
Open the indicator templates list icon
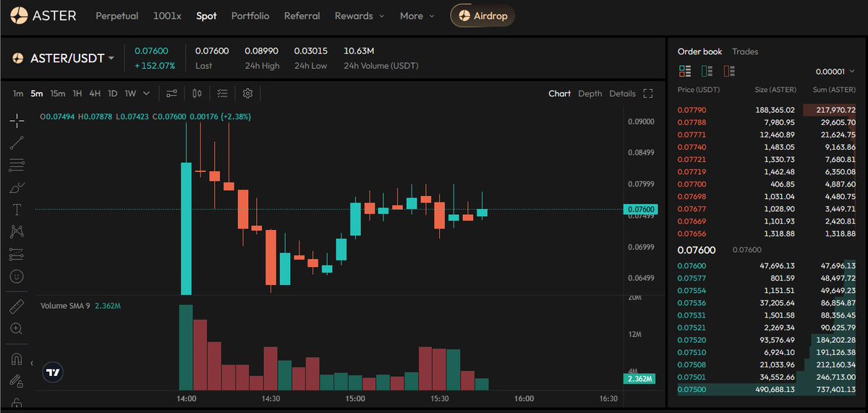pyautogui.click(x=222, y=93)
